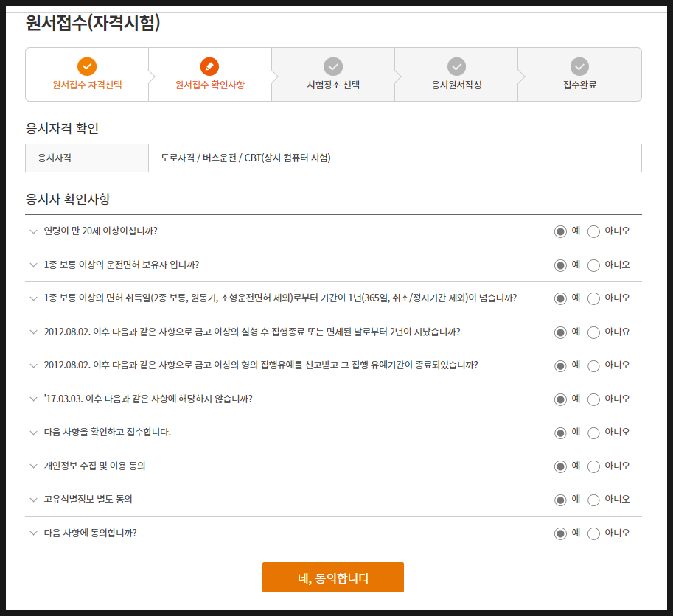Image resolution: width=673 pixels, height=616 pixels.
Task: Expand 다음 사항에 동의합니까 row
Action: pyautogui.click(x=33, y=533)
